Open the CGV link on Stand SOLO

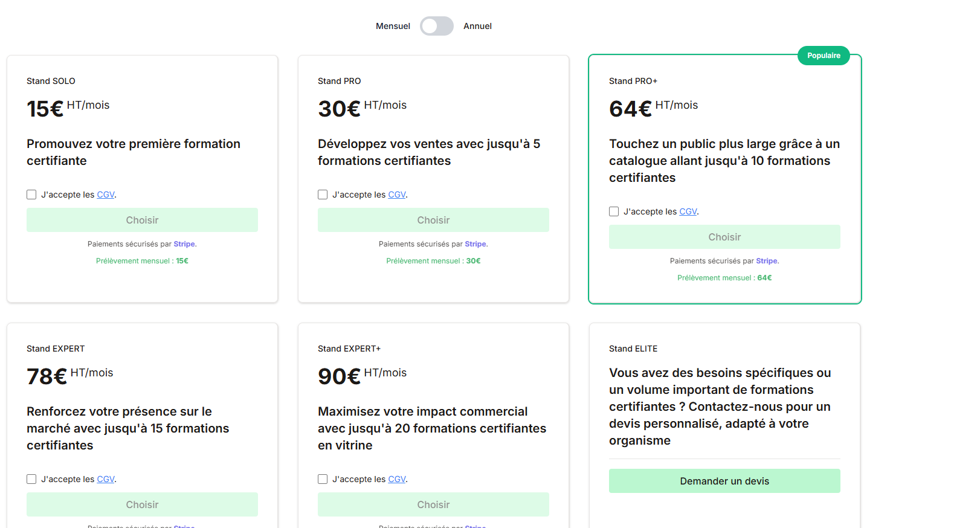click(105, 194)
